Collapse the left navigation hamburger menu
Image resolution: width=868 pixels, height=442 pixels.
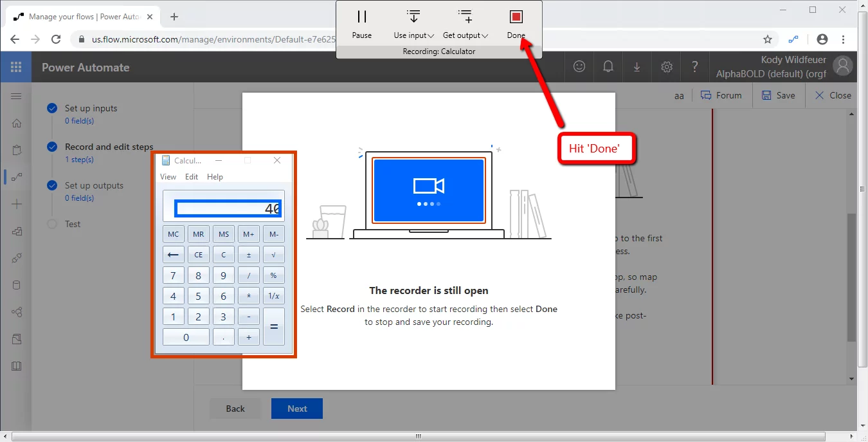point(17,96)
